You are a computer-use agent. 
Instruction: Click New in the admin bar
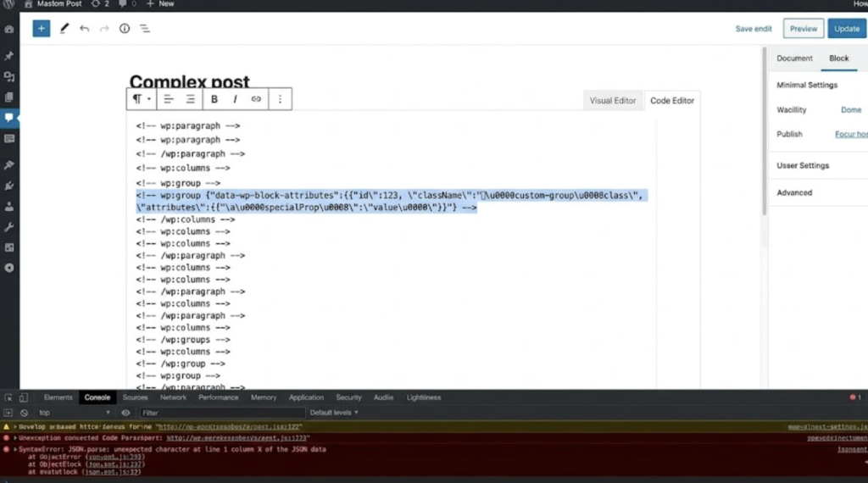click(160, 4)
